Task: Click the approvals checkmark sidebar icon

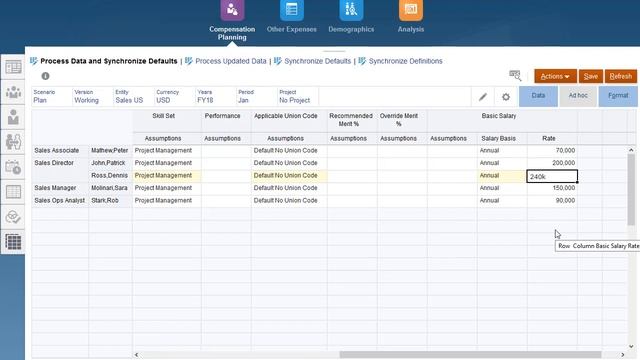Action: coord(13,217)
